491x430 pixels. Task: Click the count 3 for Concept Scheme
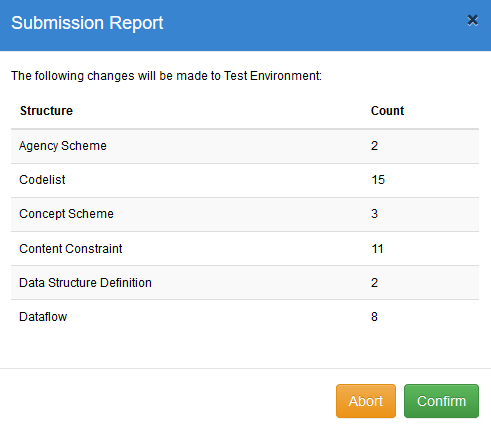tap(374, 214)
